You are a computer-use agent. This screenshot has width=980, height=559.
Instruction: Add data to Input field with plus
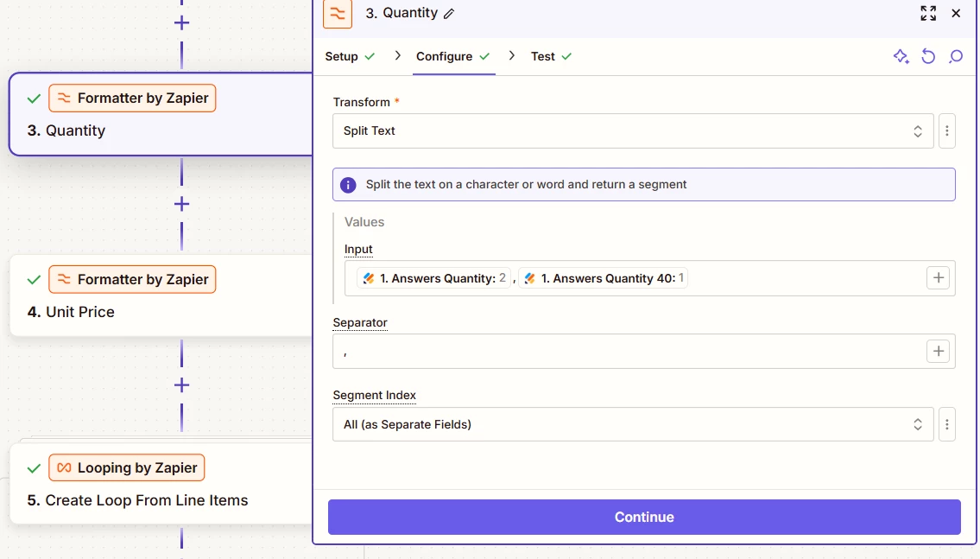[x=939, y=278]
